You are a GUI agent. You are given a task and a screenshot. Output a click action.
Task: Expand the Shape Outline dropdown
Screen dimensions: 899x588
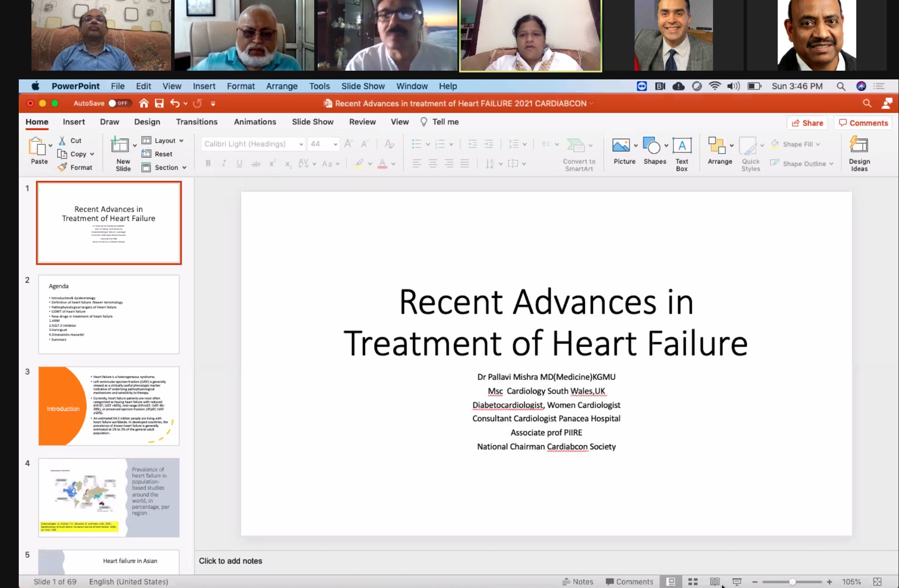[x=831, y=164]
